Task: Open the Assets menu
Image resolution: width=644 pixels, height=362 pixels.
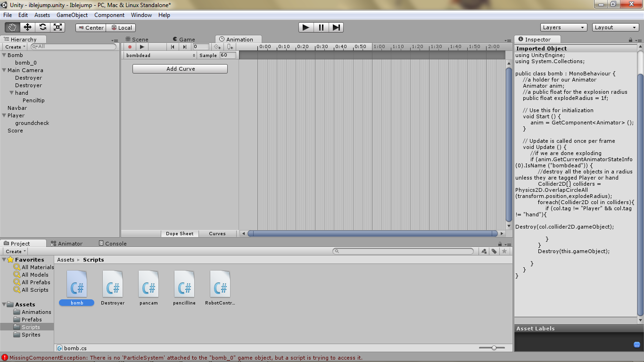Action: click(42, 15)
